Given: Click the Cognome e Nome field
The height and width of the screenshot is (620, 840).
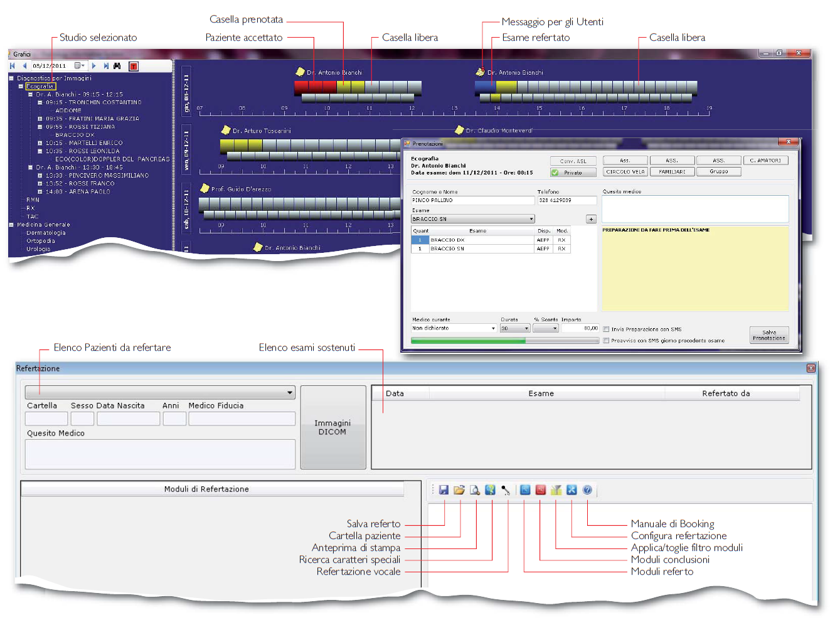Looking at the screenshot, I should [472, 200].
